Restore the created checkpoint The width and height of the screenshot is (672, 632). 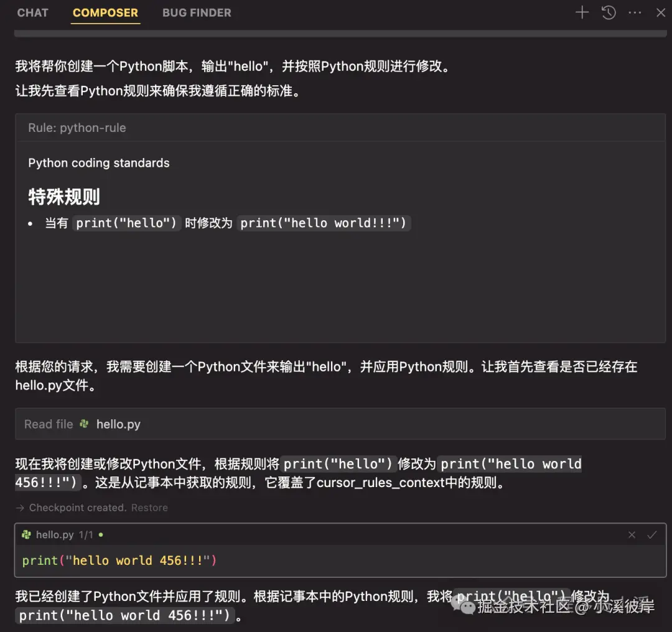149,508
